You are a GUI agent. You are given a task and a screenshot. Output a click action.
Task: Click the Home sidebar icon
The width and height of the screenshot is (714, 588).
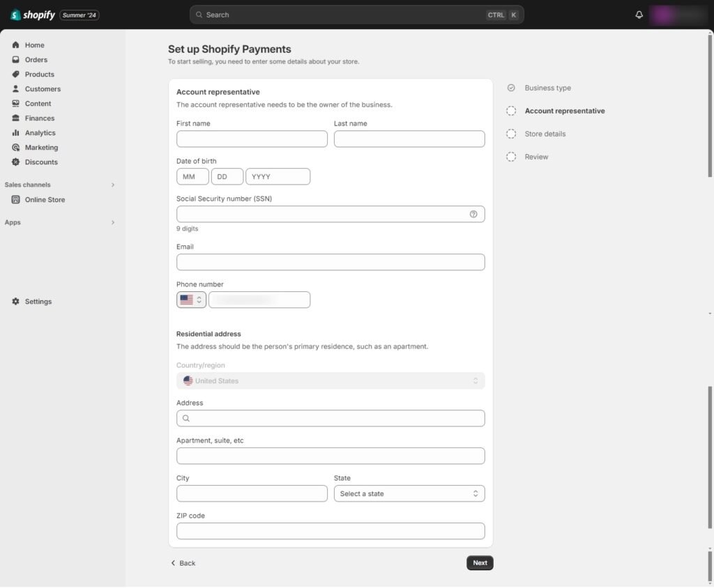pyautogui.click(x=15, y=45)
